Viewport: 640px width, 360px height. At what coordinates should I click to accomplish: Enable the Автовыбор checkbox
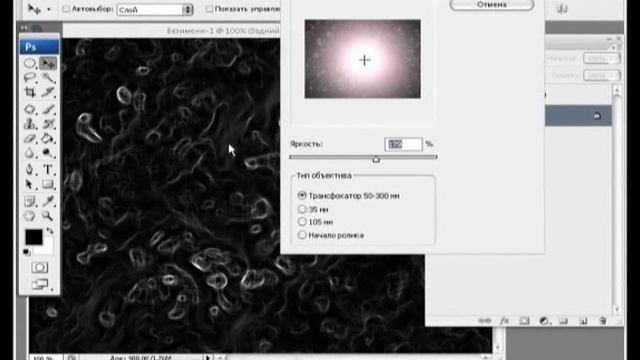click(x=66, y=9)
